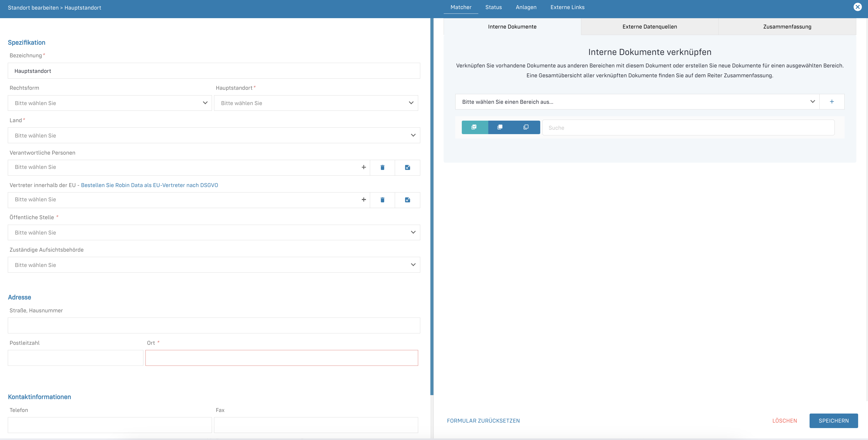868x440 pixels.
Task: Click the Ort input field
Action: [281, 358]
